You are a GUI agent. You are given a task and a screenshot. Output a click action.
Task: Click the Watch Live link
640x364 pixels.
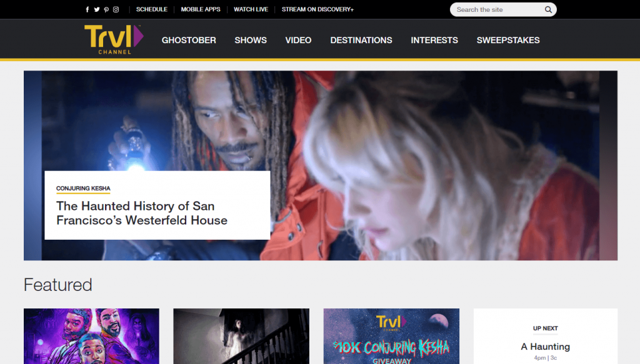pos(251,9)
